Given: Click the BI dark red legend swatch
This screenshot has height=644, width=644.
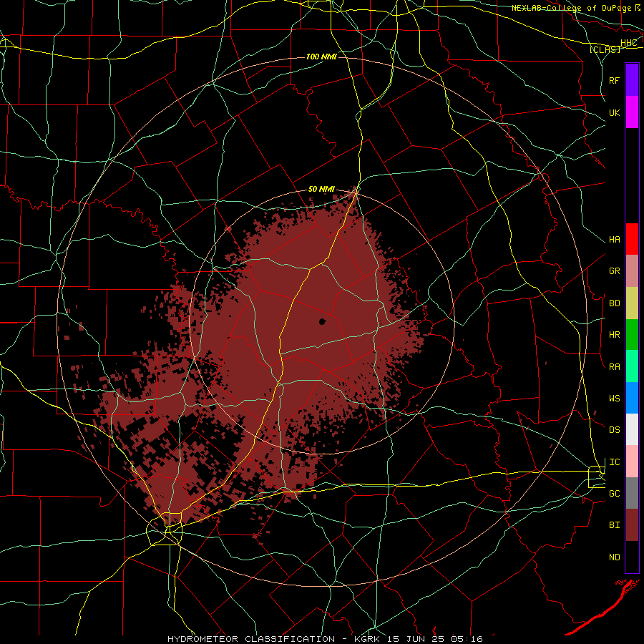Looking at the screenshot, I should tap(632, 525).
